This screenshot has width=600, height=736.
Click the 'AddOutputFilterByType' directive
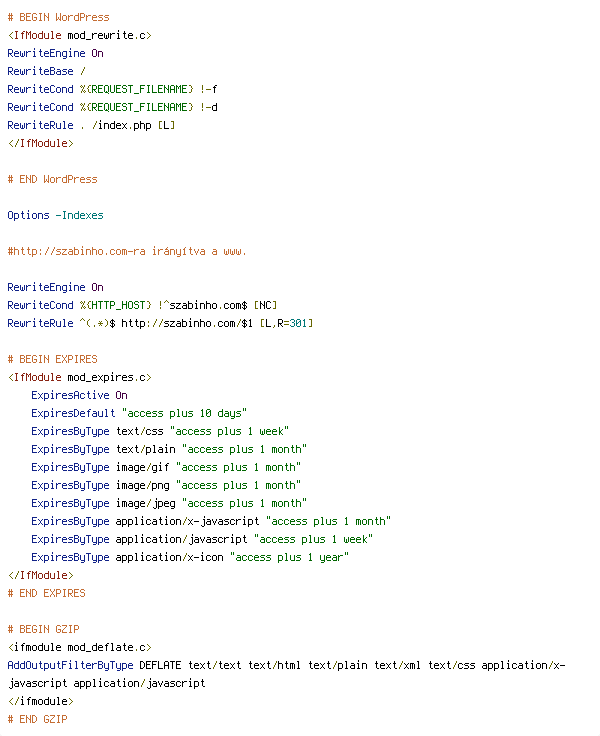coord(70,665)
